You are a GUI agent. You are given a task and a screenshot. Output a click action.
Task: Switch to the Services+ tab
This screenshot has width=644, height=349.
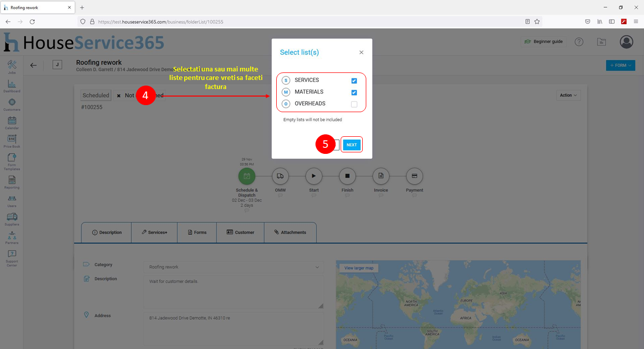click(154, 232)
